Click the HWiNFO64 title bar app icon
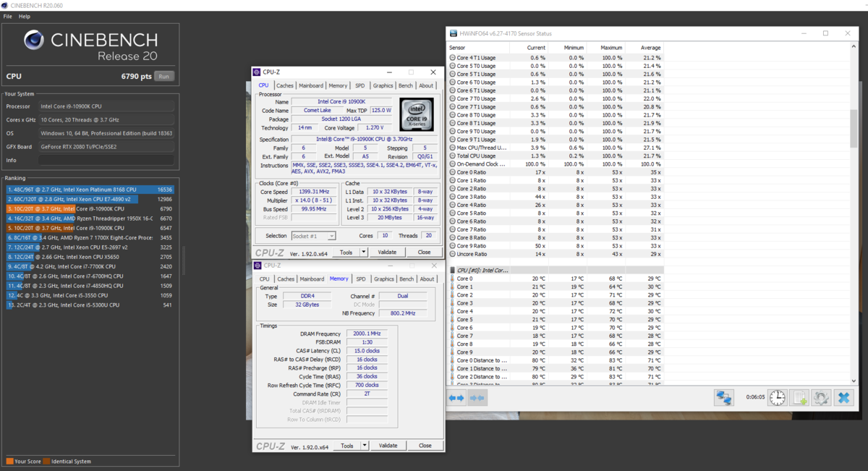This screenshot has width=868, height=471. (454, 33)
